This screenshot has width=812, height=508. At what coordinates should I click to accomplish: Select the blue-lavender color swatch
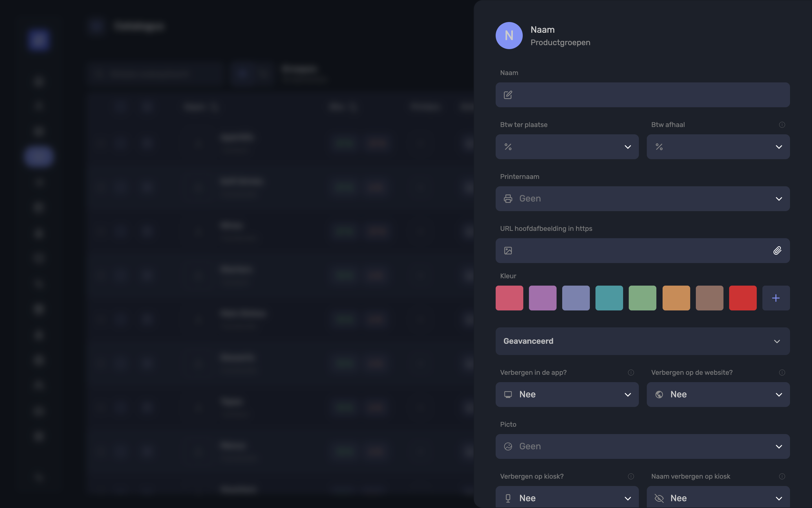click(576, 298)
